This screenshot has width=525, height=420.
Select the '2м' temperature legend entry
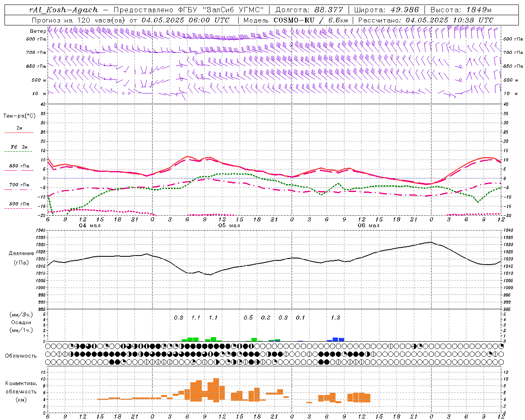click(x=19, y=128)
